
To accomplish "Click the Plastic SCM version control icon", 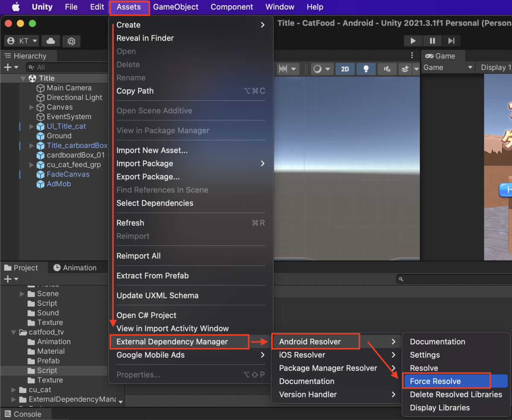I will click(x=72, y=41).
